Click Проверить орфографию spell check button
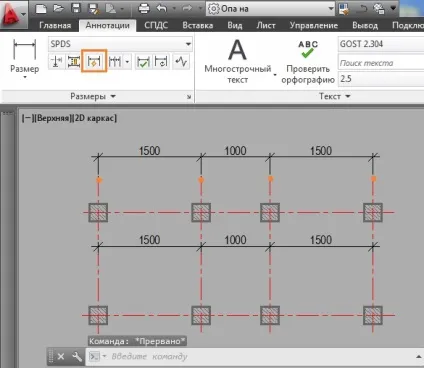The height and width of the screenshot is (368, 424). pyautogui.click(x=308, y=62)
